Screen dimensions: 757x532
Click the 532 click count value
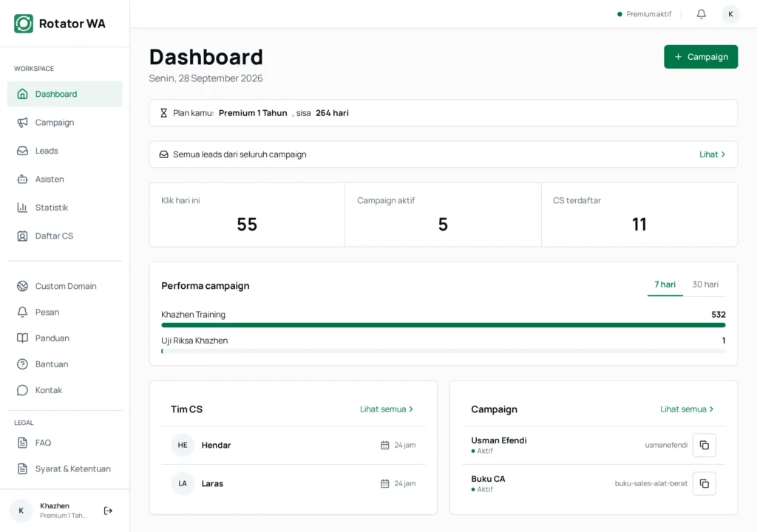click(x=719, y=314)
